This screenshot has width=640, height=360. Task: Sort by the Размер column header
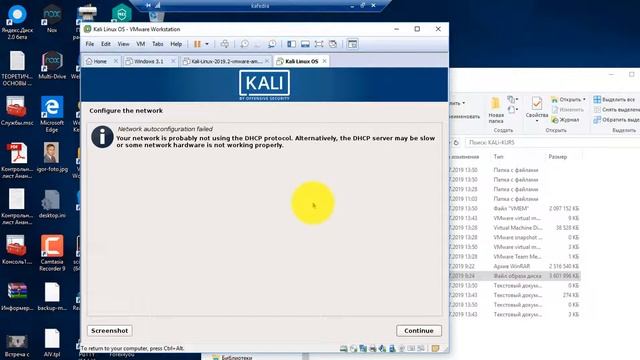pyautogui.click(x=558, y=157)
